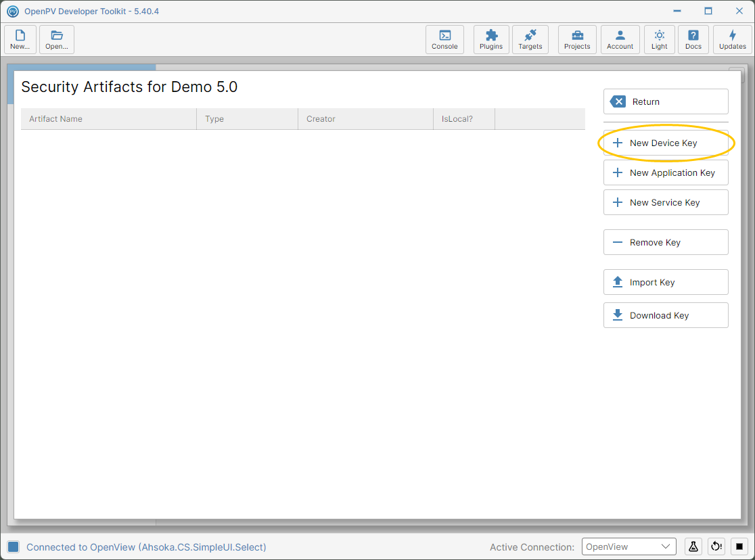755x560 pixels.
Task: Toggle the Light theme mode
Action: (659, 39)
